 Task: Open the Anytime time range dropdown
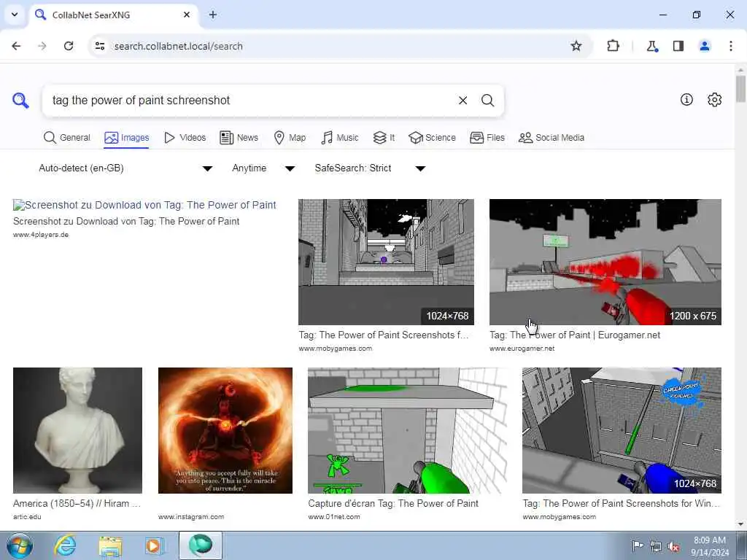pyautogui.click(x=263, y=168)
